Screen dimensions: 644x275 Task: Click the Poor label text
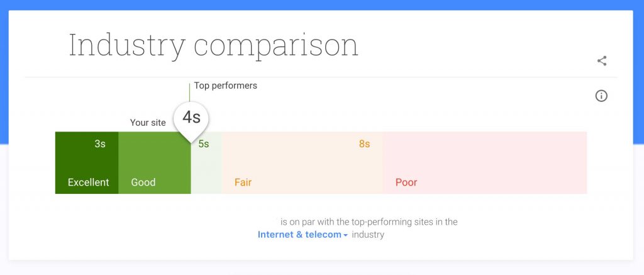coord(406,182)
